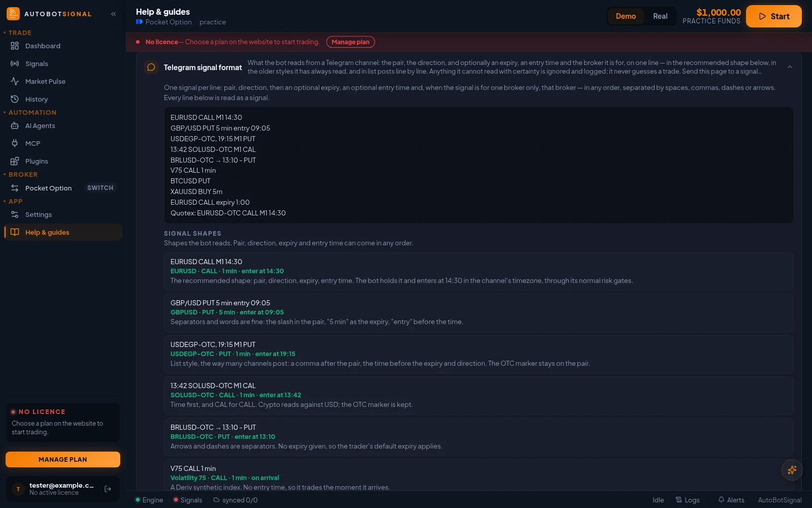This screenshot has height=508, width=812.
Task: Click the BRLUSD-OTC → 13:10 - PUT shape card title
Action: coord(213,427)
